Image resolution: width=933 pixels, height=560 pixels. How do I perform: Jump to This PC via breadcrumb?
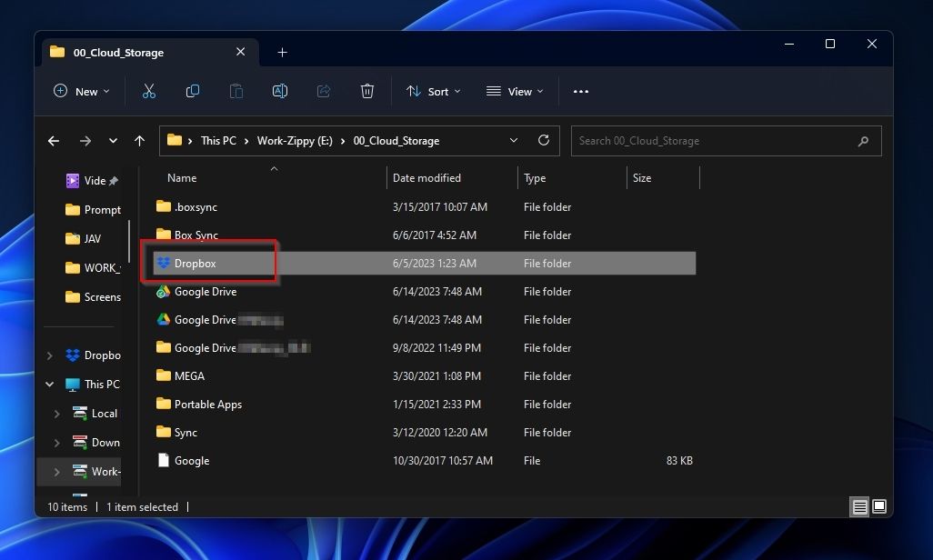[218, 141]
